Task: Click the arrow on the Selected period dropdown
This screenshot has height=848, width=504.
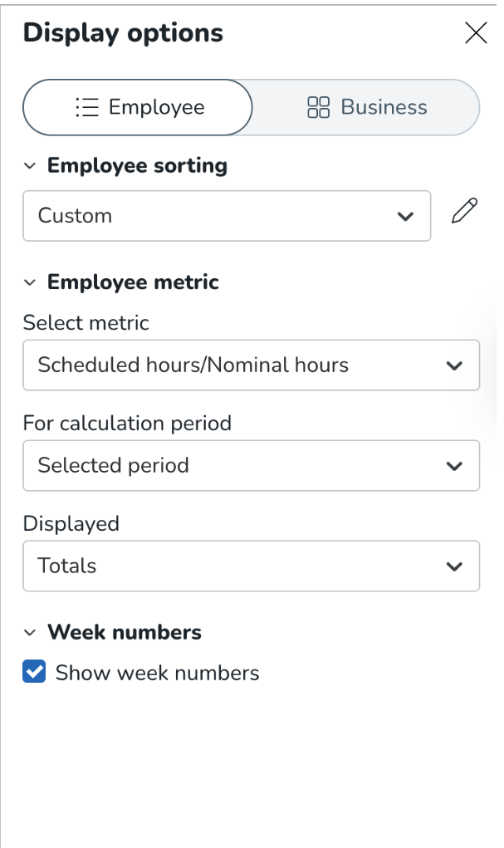Action: click(x=454, y=466)
